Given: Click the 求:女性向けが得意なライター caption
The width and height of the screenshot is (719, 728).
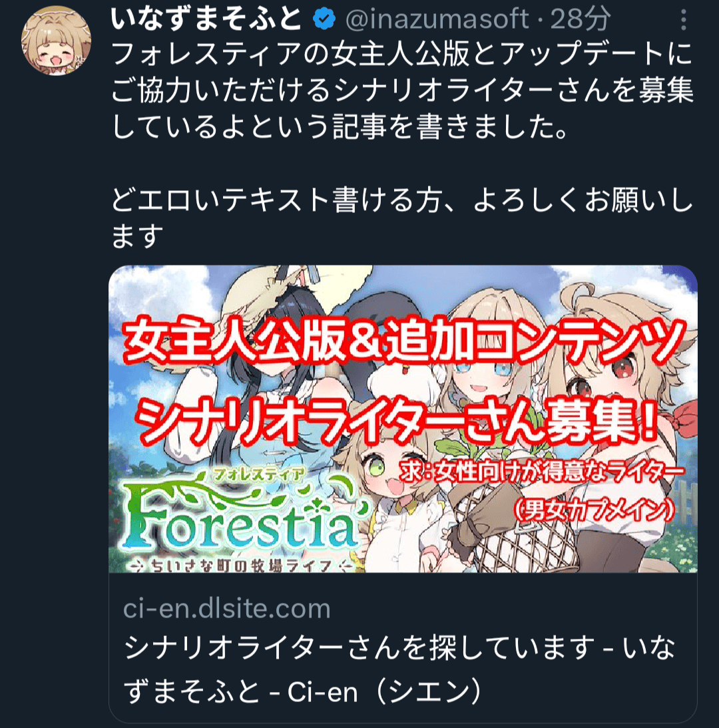Looking at the screenshot, I should [542, 472].
